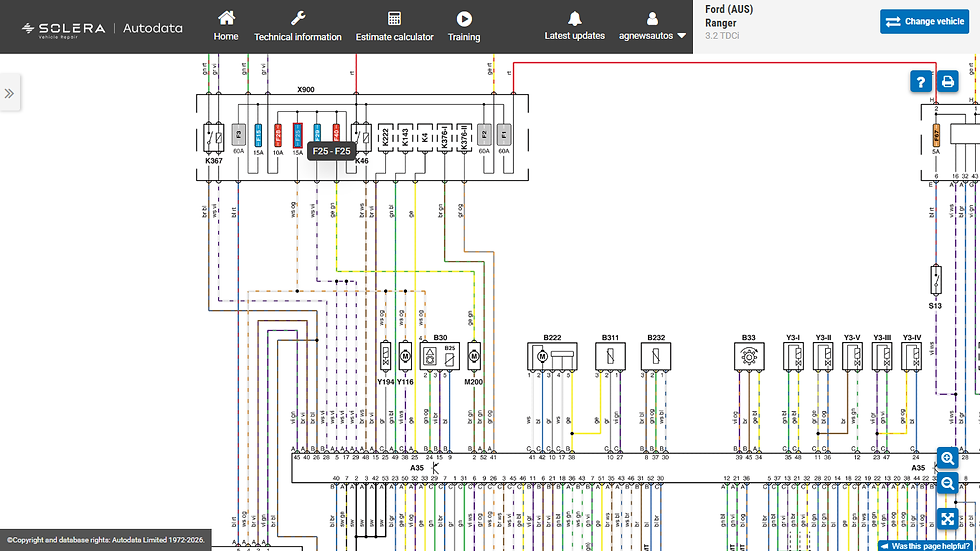Image resolution: width=980 pixels, height=551 pixels.
Task: Select sensor B311 component
Action: tap(610, 357)
